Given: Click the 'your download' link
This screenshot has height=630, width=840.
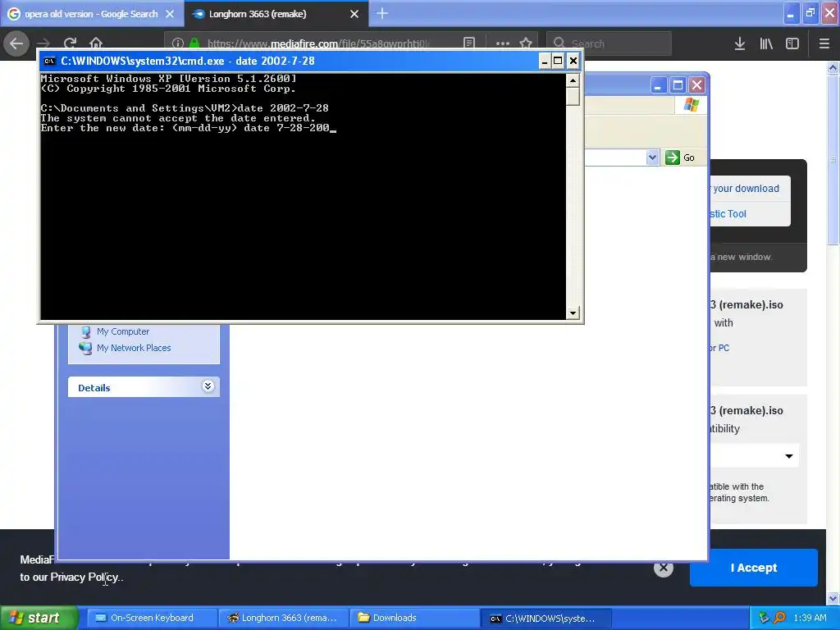Looking at the screenshot, I should (x=746, y=189).
